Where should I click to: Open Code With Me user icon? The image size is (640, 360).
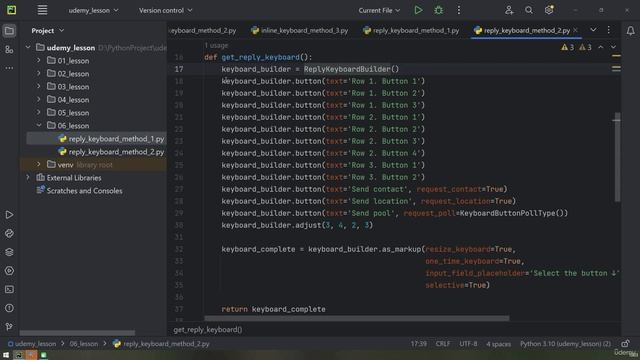509,10
